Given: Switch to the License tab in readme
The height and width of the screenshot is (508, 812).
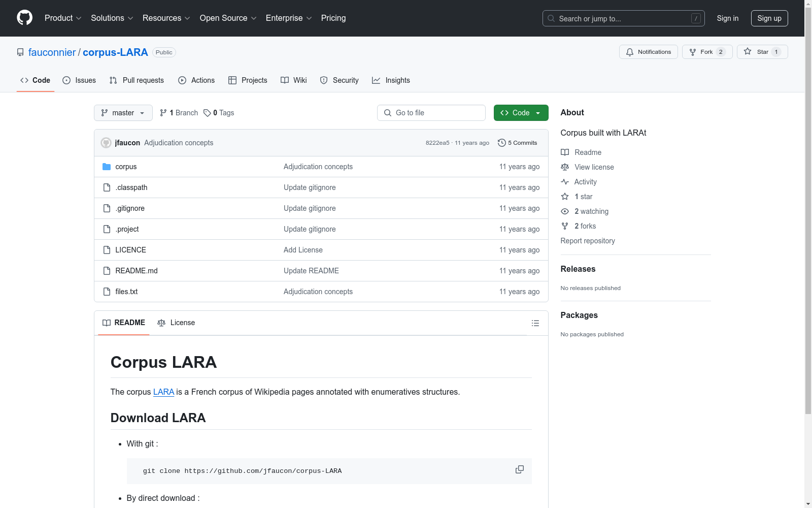Looking at the screenshot, I should tap(176, 323).
